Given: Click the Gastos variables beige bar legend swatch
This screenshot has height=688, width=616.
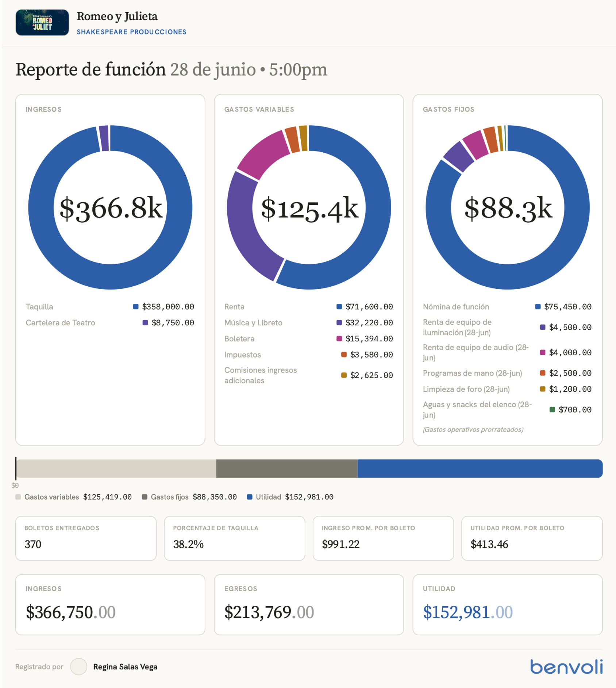Looking at the screenshot, I should [x=18, y=497].
